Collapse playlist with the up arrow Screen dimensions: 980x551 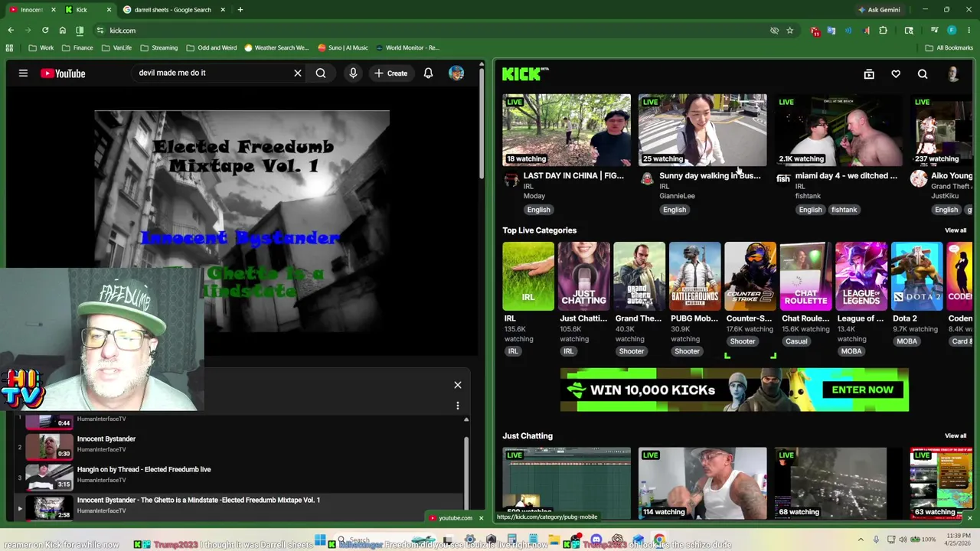point(466,419)
